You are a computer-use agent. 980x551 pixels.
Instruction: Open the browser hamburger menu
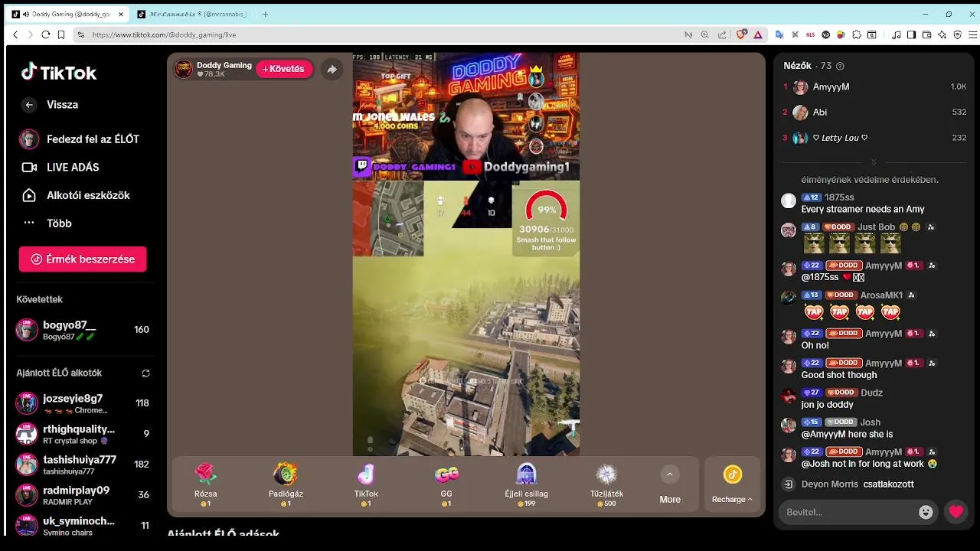click(973, 34)
